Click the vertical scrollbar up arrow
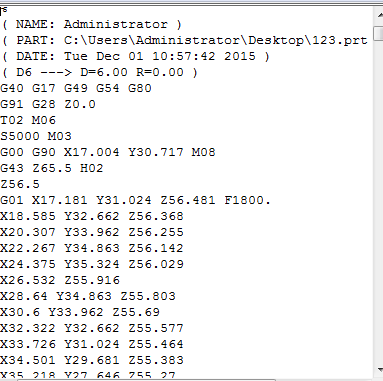383x381 pixels. pyautogui.click(x=379, y=15)
